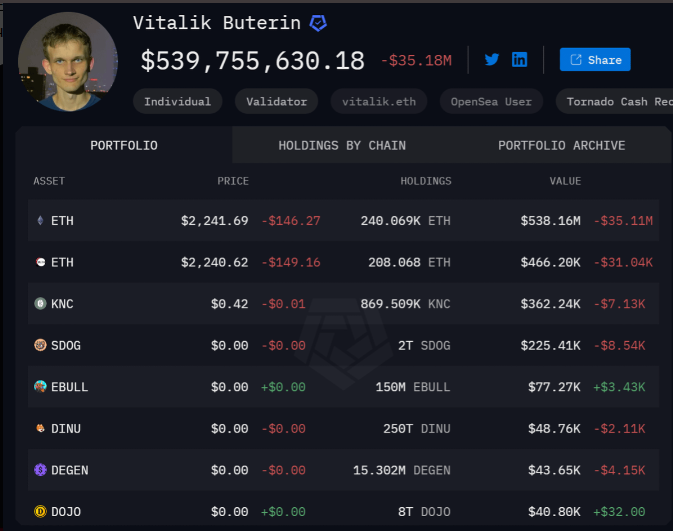Click the 250T DINU holdings cell
The image size is (673, 531).
[417, 429]
